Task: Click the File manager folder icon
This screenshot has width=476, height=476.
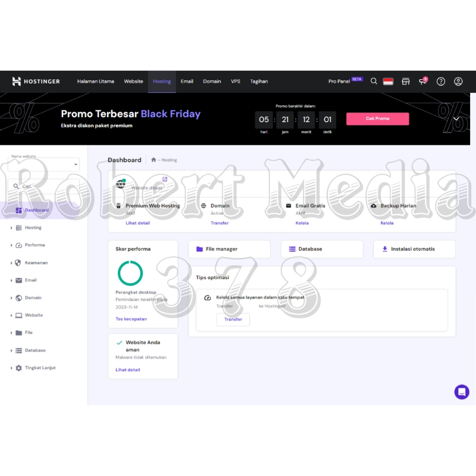Action: pyautogui.click(x=199, y=249)
